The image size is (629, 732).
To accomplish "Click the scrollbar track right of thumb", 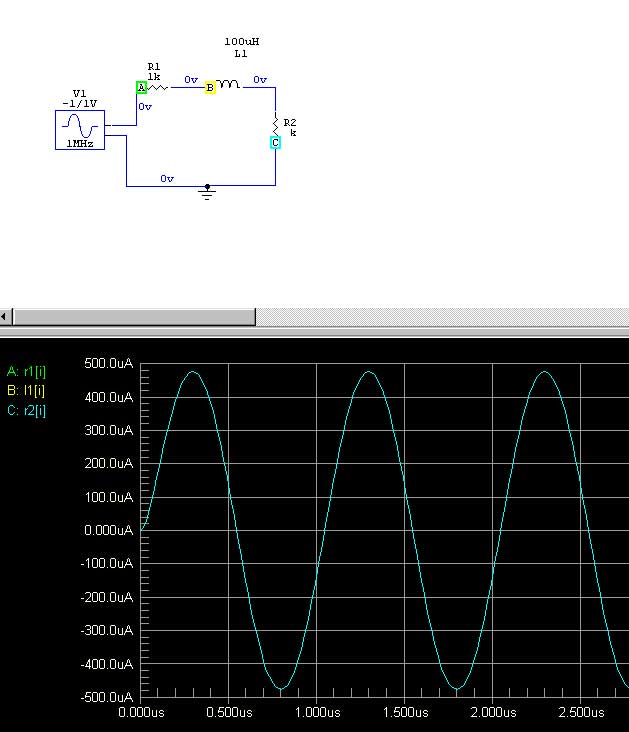I will click(x=440, y=317).
